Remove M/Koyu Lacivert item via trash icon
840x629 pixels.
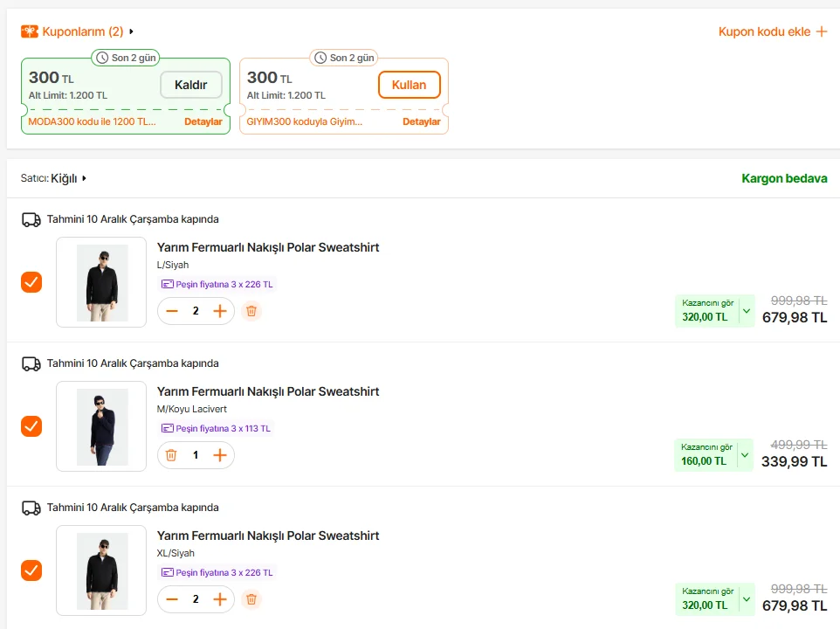click(172, 455)
